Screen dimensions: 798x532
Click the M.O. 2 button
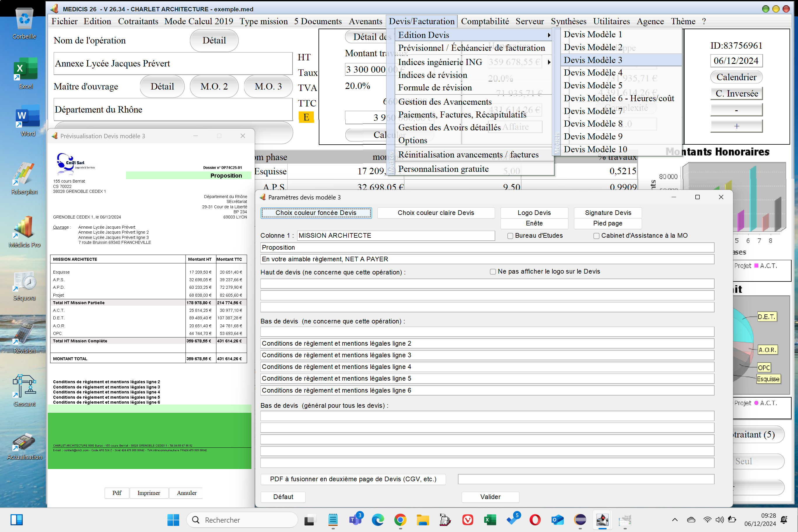click(x=214, y=87)
